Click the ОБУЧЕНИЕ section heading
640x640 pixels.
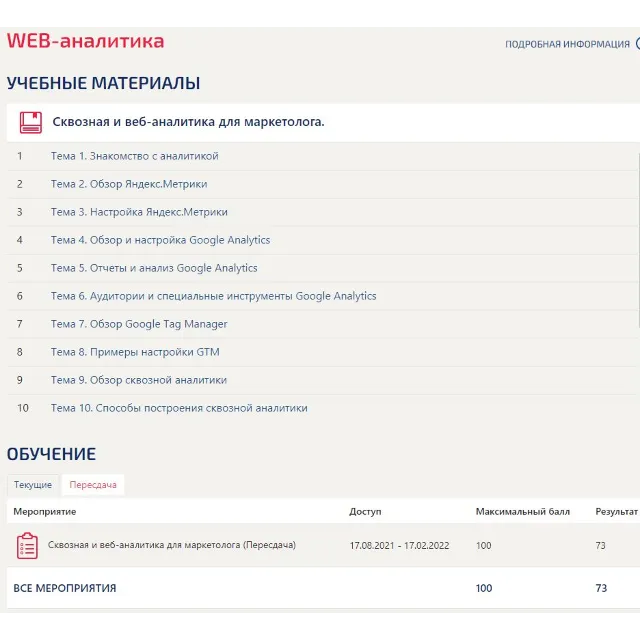coord(51,454)
